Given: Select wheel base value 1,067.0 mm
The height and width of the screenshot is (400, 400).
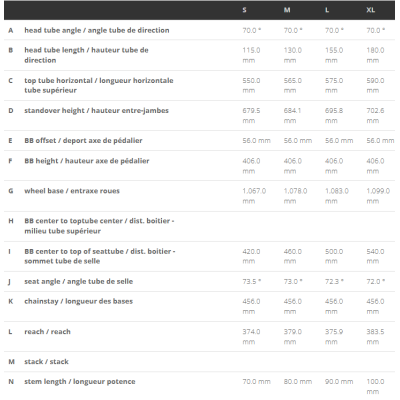Looking at the screenshot, I should coord(254,196).
